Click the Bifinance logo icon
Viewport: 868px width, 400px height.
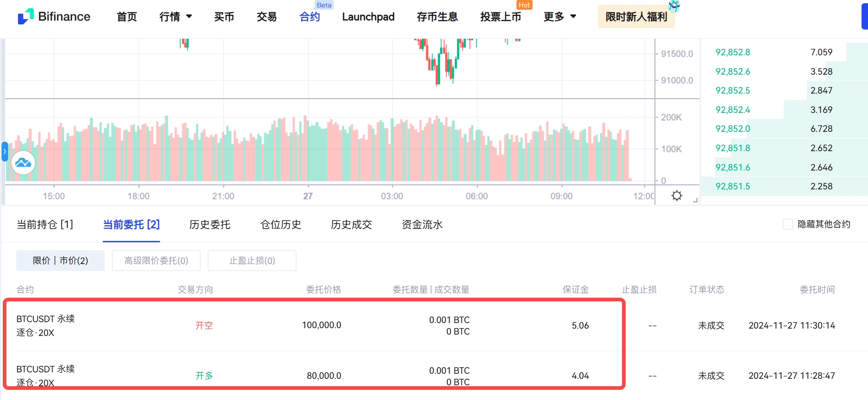tap(26, 16)
